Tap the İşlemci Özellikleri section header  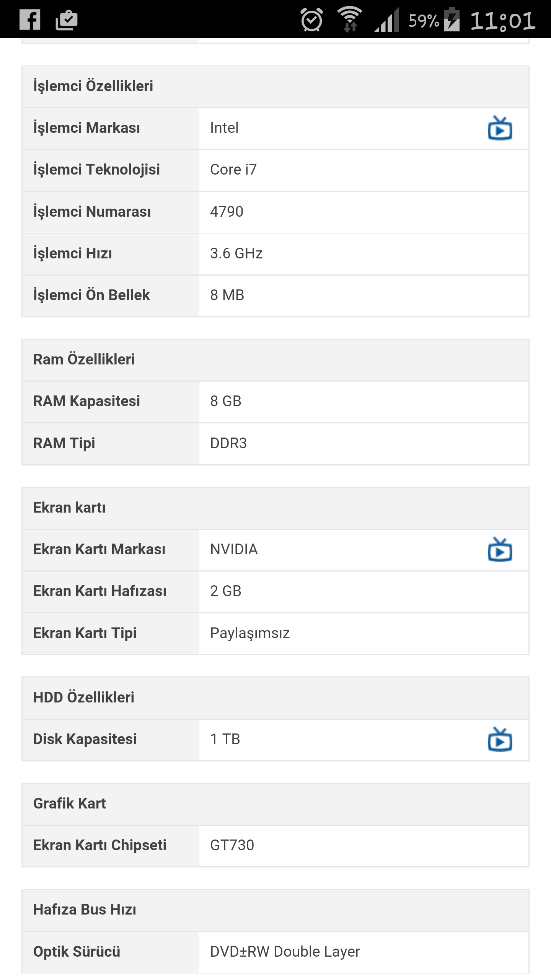click(x=93, y=86)
